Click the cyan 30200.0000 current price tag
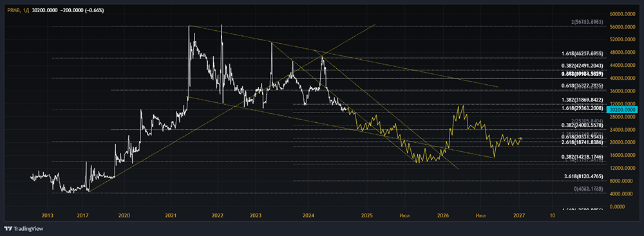The width and height of the screenshot is (644, 236). coord(622,110)
